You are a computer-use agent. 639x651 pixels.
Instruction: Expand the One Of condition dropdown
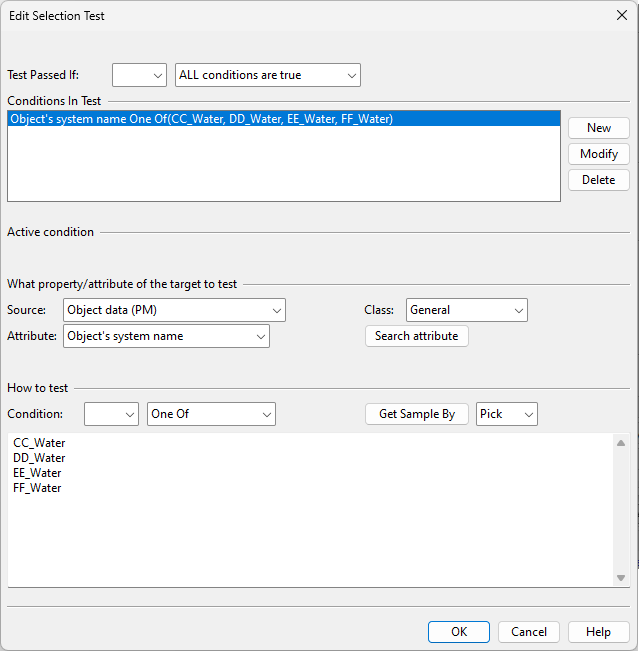coord(210,414)
